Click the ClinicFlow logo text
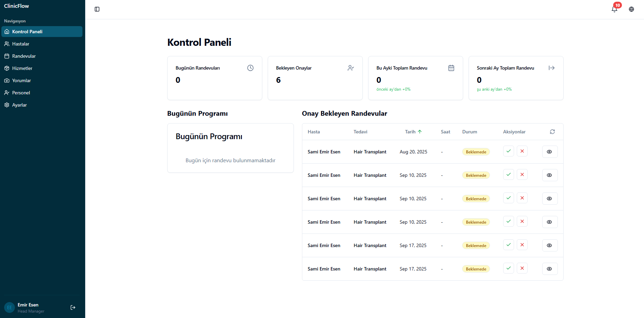The width and height of the screenshot is (644, 318). click(16, 6)
